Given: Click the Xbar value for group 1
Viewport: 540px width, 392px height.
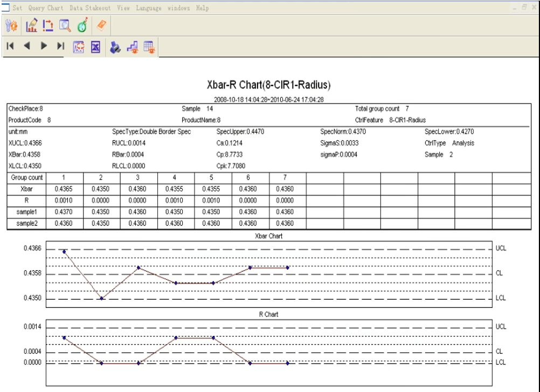Looking at the screenshot, I should pyautogui.click(x=64, y=189).
